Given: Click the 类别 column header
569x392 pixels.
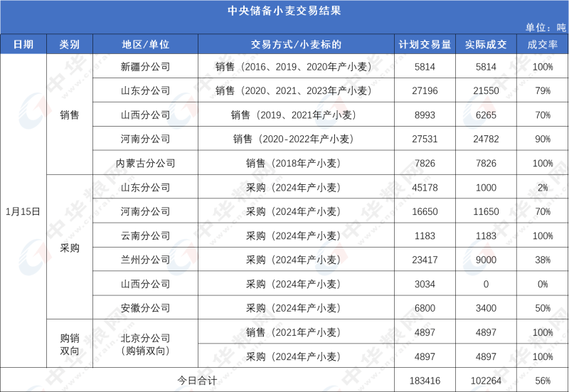Looking at the screenshot, I should (70, 44).
